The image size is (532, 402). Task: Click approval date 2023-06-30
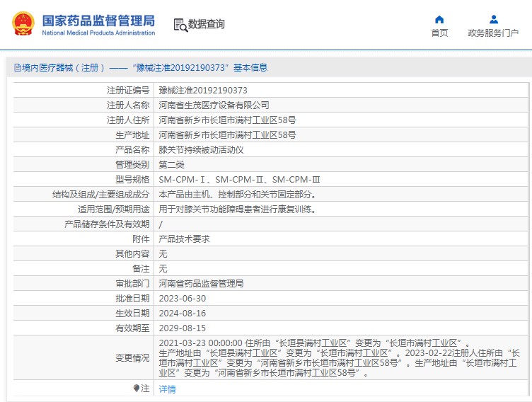click(183, 299)
